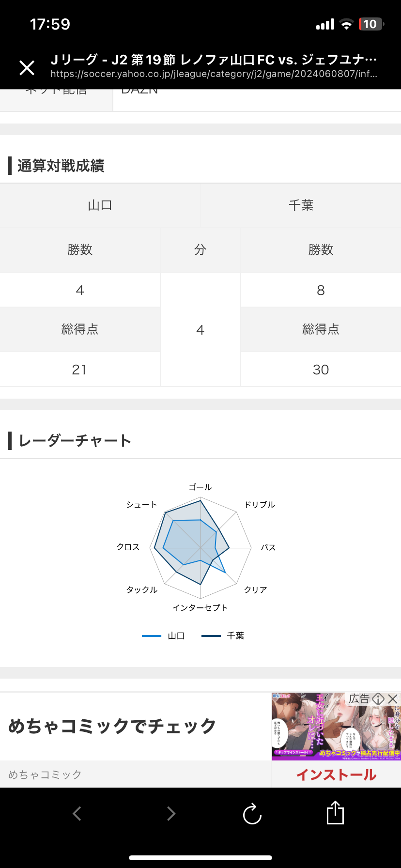Open the めちゃコミックでチェック ad link

tap(112, 726)
